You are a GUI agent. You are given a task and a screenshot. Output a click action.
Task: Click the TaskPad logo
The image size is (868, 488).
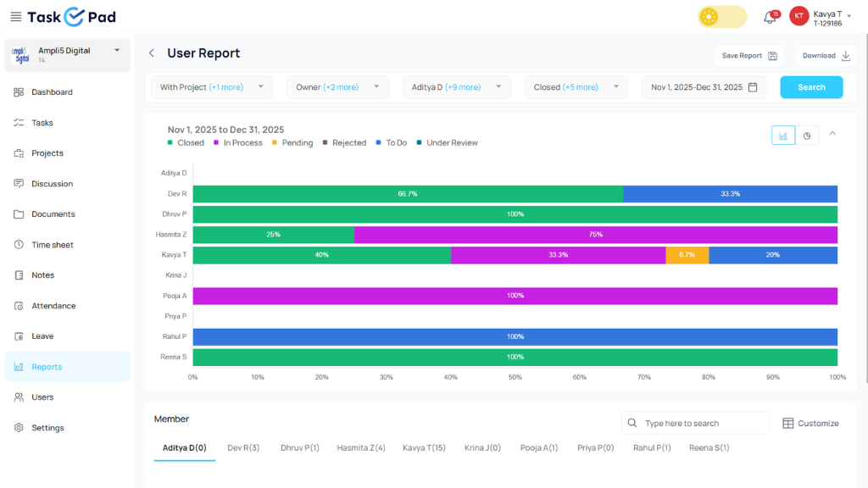tap(72, 17)
